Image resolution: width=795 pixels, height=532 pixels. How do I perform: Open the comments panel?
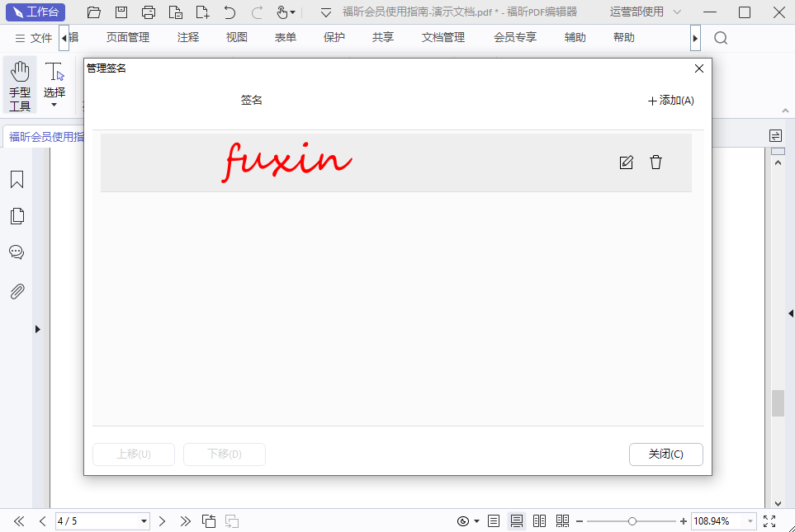pyautogui.click(x=17, y=252)
